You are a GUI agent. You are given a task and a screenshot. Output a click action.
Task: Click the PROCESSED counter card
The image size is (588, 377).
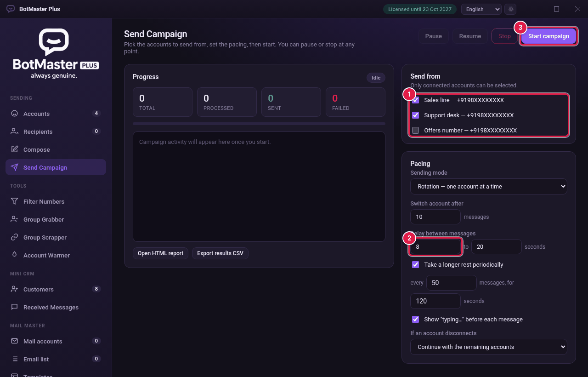click(x=227, y=102)
